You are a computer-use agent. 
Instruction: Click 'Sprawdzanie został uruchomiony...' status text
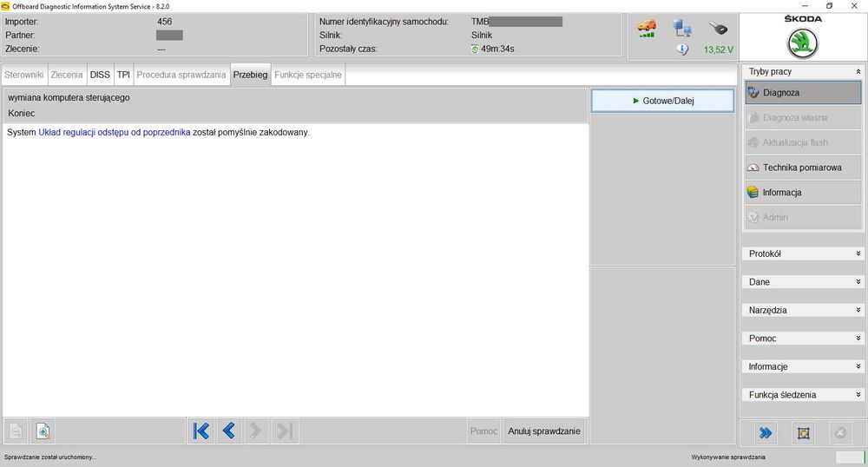click(x=50, y=457)
